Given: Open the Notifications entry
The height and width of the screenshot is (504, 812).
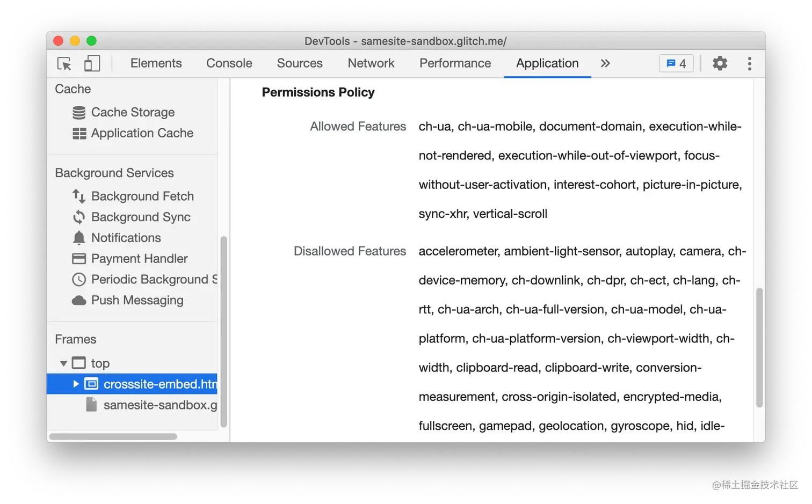Looking at the screenshot, I should [x=126, y=238].
